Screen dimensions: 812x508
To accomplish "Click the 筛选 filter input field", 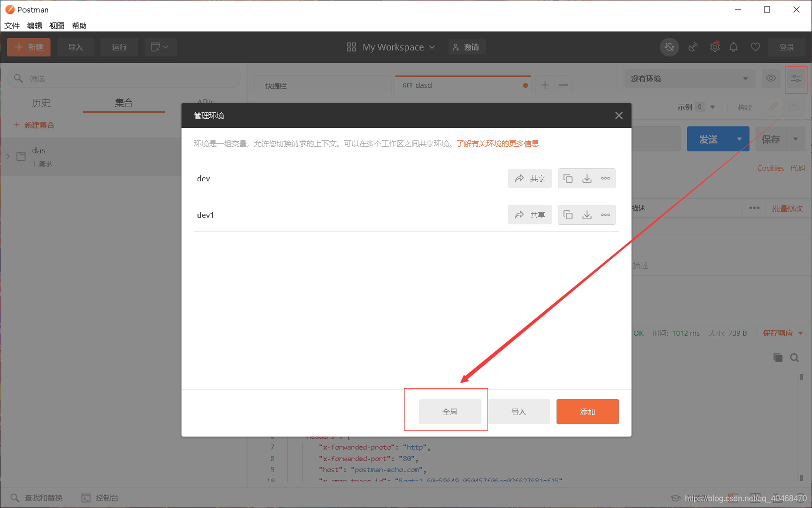I will [x=124, y=78].
